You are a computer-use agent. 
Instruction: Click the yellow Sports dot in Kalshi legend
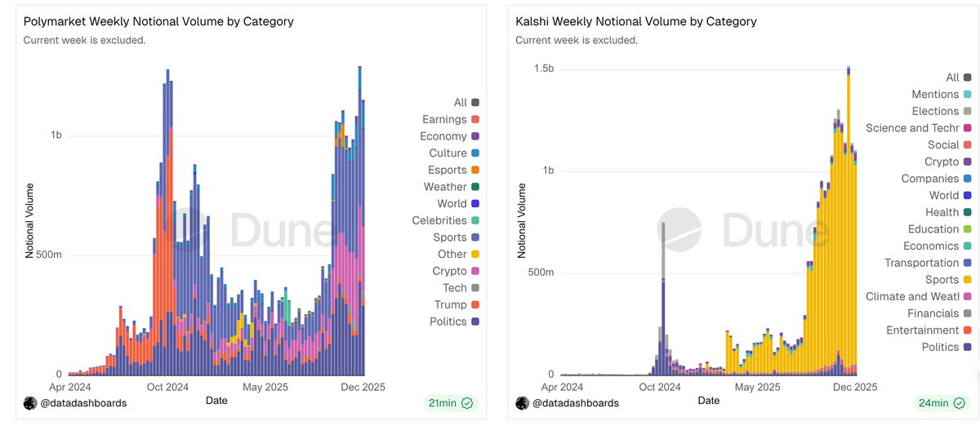[967, 280]
